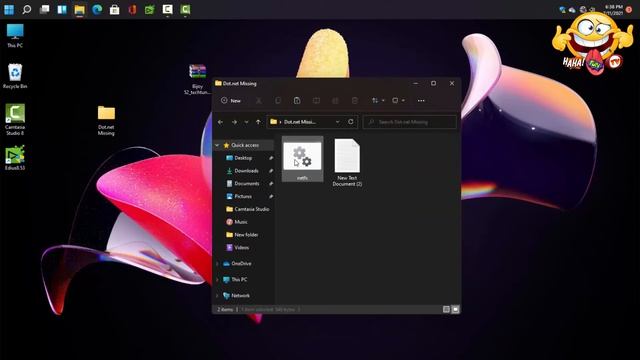
Task: Select Network in navigation pane
Action: [x=240, y=296]
